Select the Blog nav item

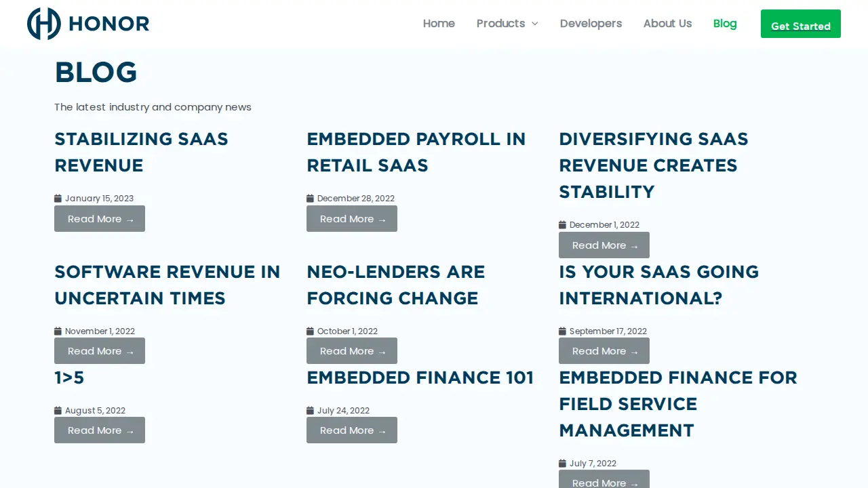725,24
